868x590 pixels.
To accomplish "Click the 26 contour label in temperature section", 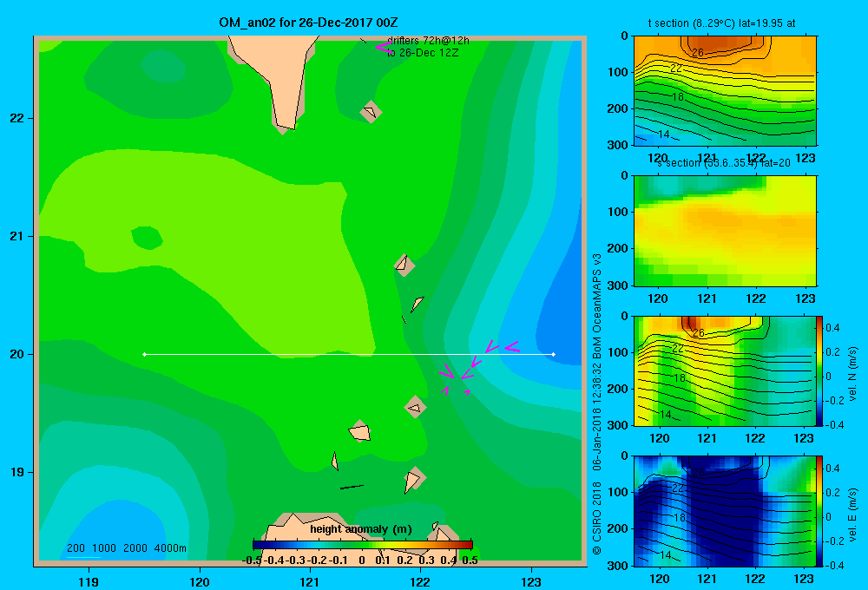I will tap(698, 53).
